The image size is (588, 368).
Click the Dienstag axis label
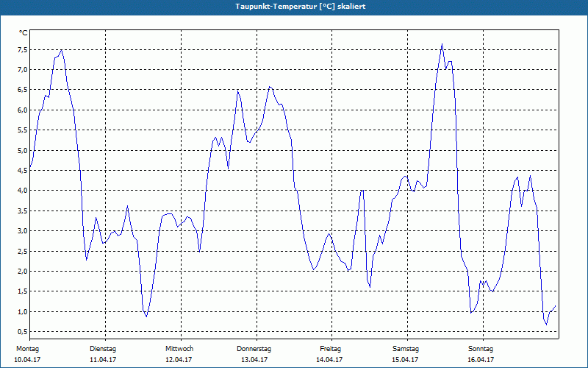point(103,349)
